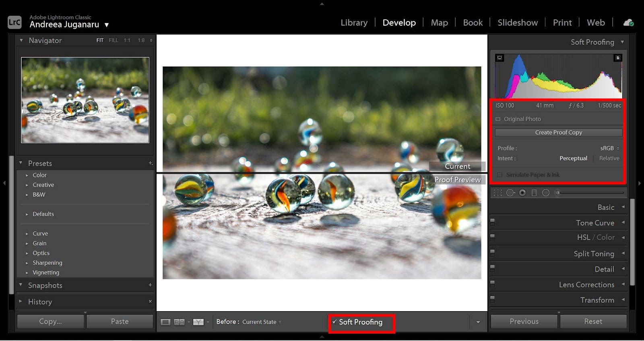This screenshot has height=341, width=644.
Task: Toggle the HSL / Color panel switch
Action: pyautogui.click(x=492, y=237)
